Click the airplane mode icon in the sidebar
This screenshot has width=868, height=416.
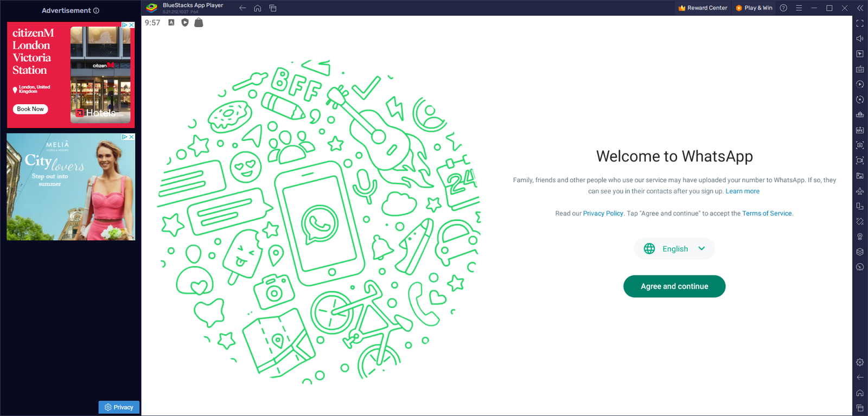pos(860,191)
